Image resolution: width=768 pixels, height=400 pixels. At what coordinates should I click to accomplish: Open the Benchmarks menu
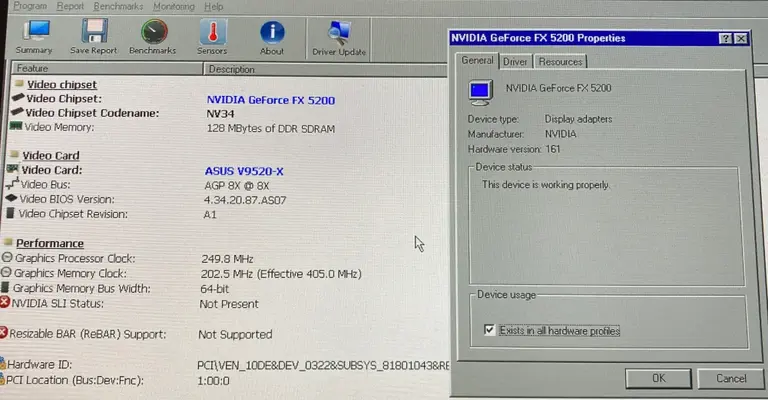click(117, 6)
